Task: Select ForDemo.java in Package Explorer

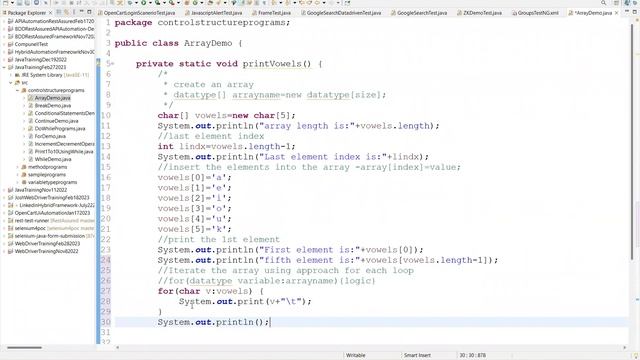Action: [x=50, y=136]
